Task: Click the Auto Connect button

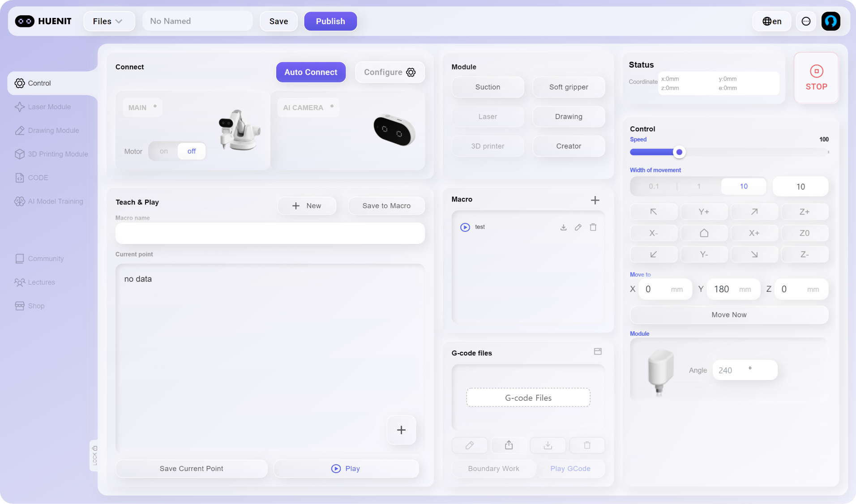Action: coord(310,72)
